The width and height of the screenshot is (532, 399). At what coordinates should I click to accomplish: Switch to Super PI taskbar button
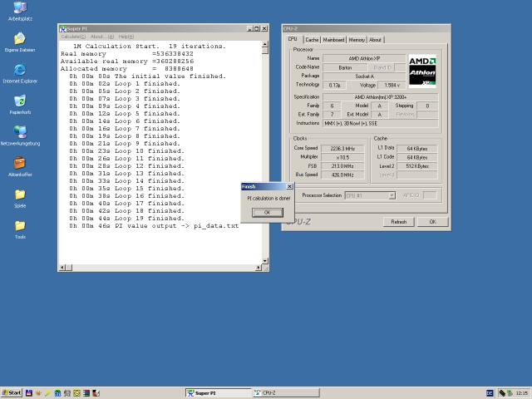click(218, 393)
